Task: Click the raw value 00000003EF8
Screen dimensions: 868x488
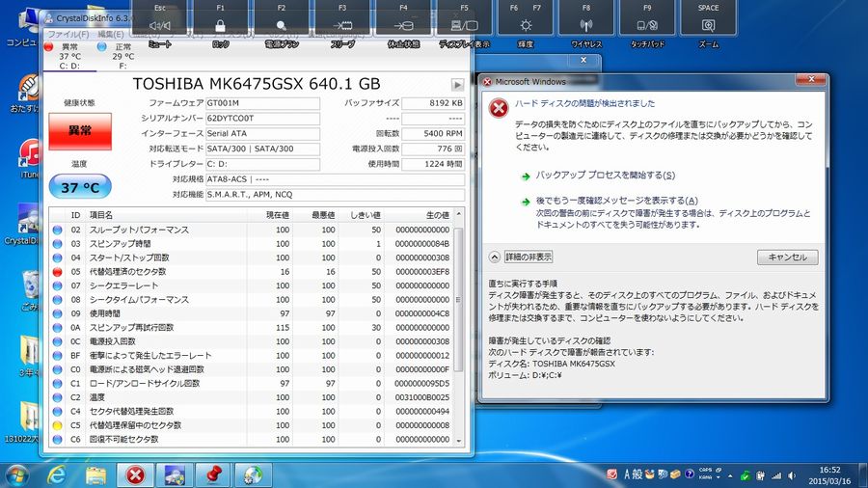Action: (422, 272)
